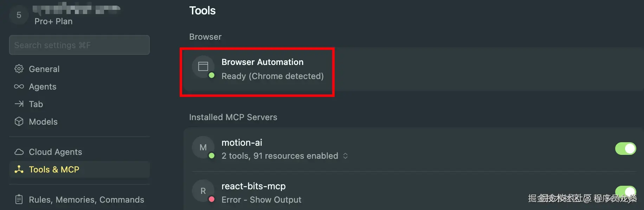Image resolution: width=644 pixels, height=210 pixels.
Task: Focus the Search settings field
Action: (x=79, y=45)
